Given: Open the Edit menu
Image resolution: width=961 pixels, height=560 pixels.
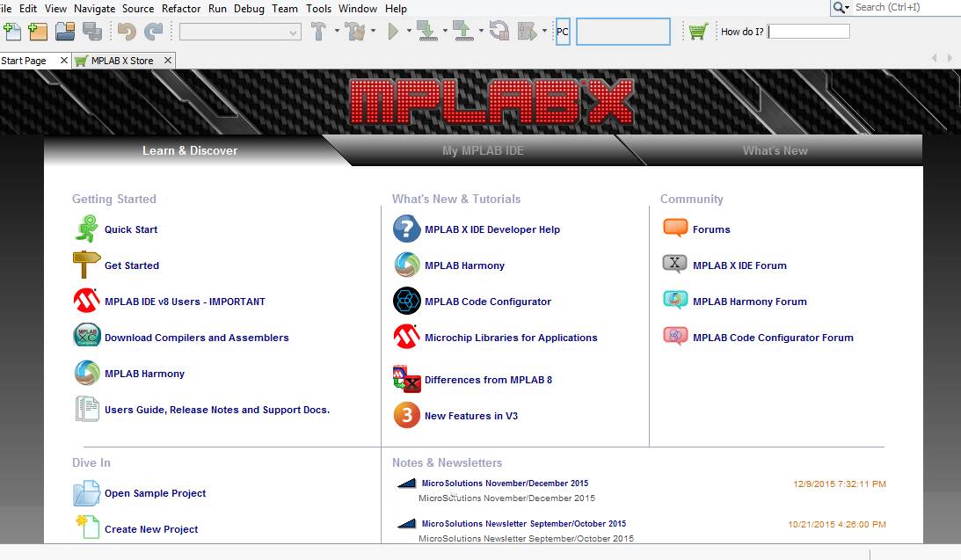Looking at the screenshot, I should coord(28,9).
